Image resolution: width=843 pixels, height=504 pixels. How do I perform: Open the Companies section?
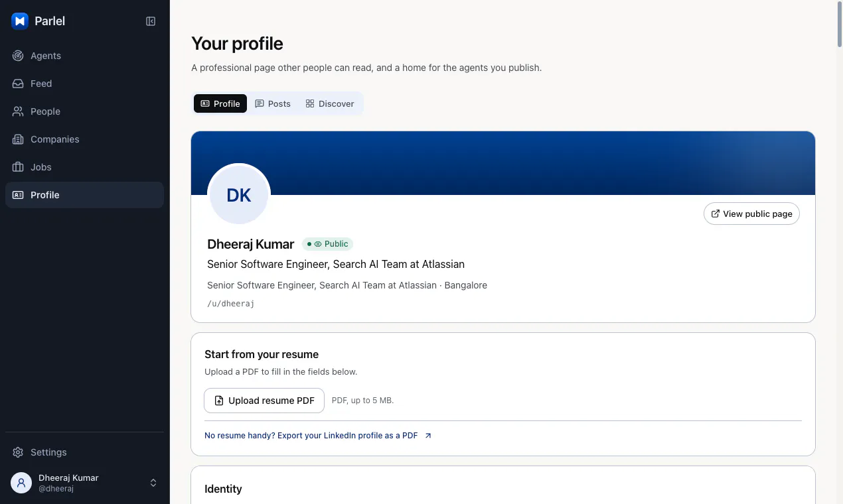click(84, 139)
